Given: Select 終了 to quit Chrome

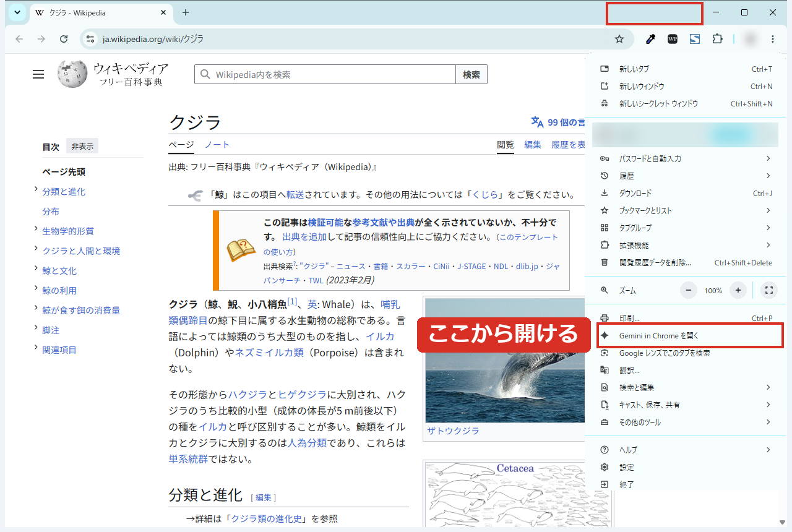Looking at the screenshot, I should 685,484.
